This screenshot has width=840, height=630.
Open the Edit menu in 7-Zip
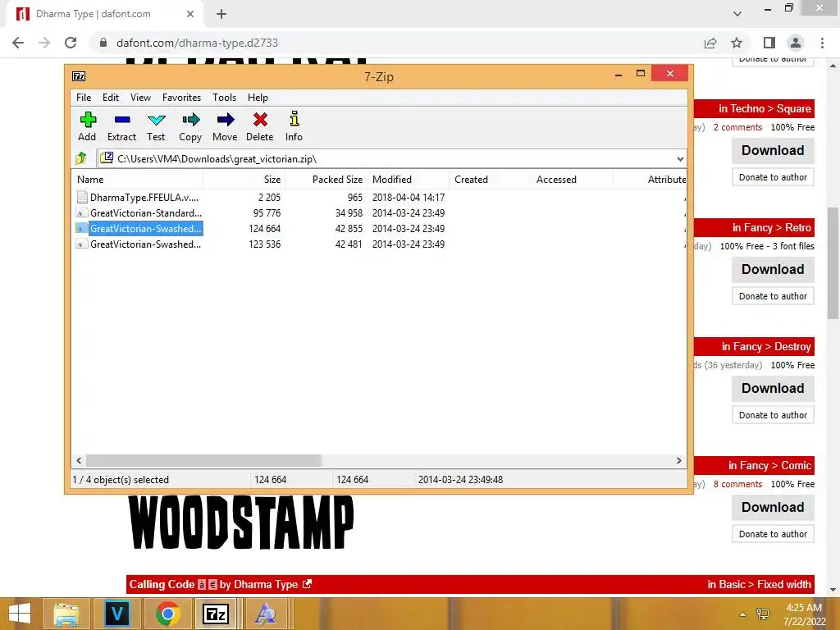coord(111,98)
